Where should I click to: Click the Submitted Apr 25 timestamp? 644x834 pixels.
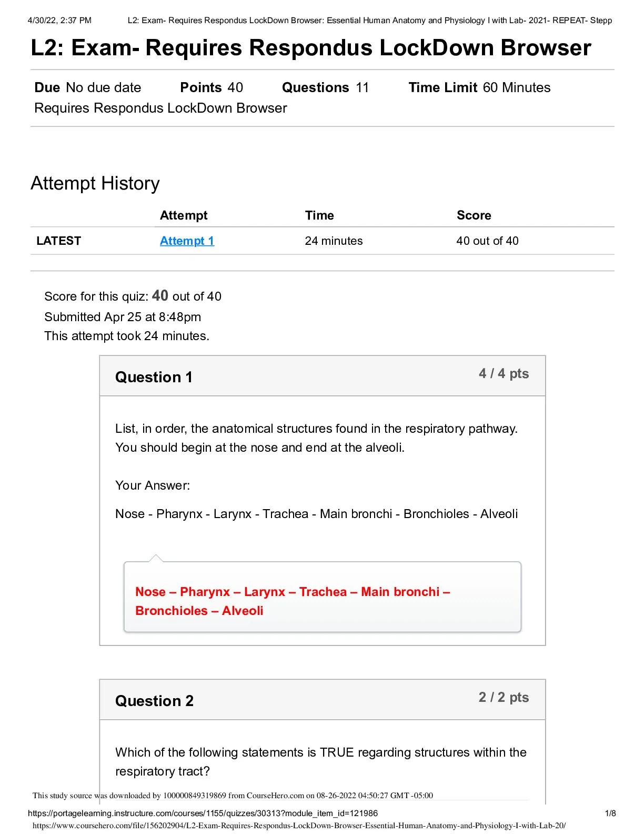(123, 317)
